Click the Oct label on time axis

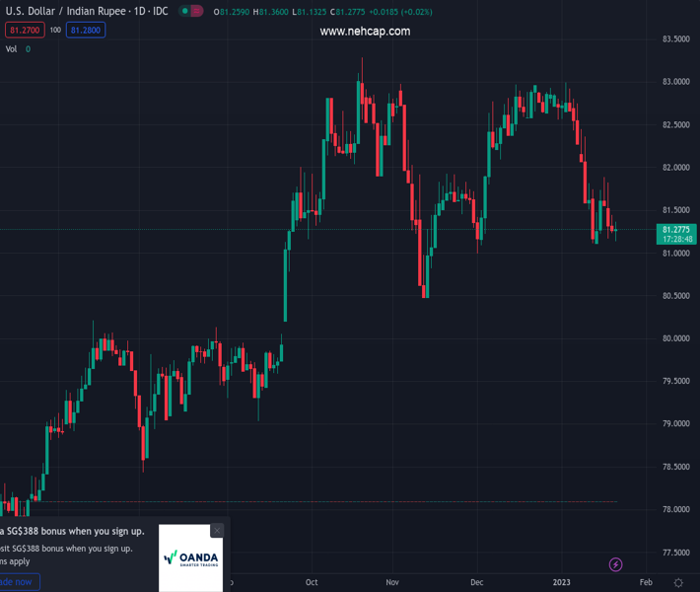click(313, 583)
